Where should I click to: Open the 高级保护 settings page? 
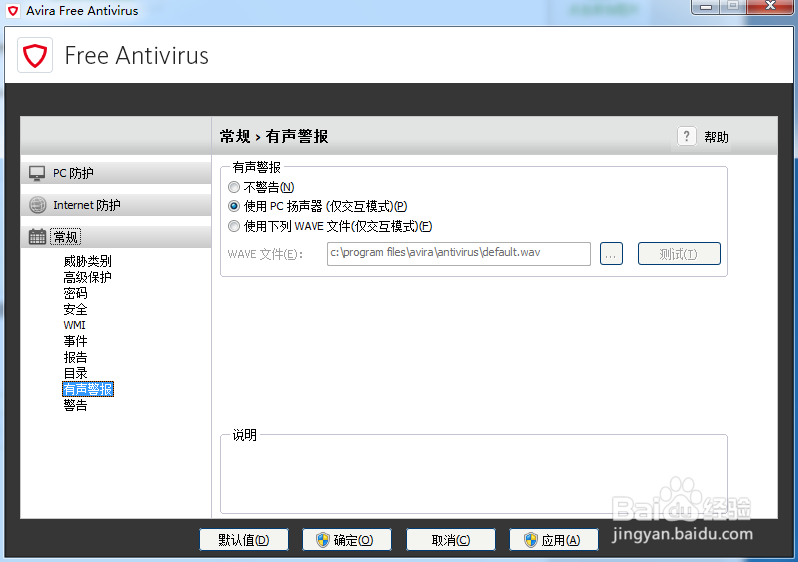[88, 277]
